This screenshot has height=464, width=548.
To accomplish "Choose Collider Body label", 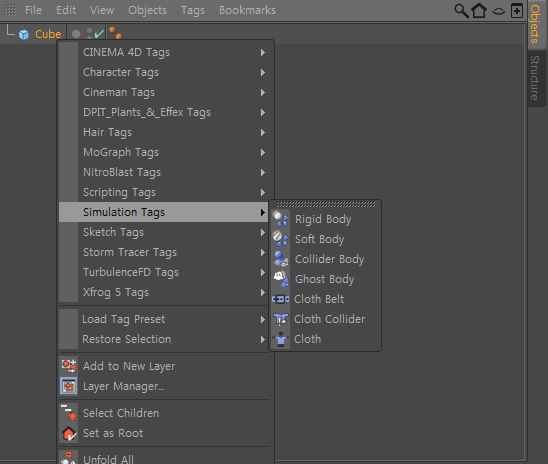I will (x=330, y=259).
